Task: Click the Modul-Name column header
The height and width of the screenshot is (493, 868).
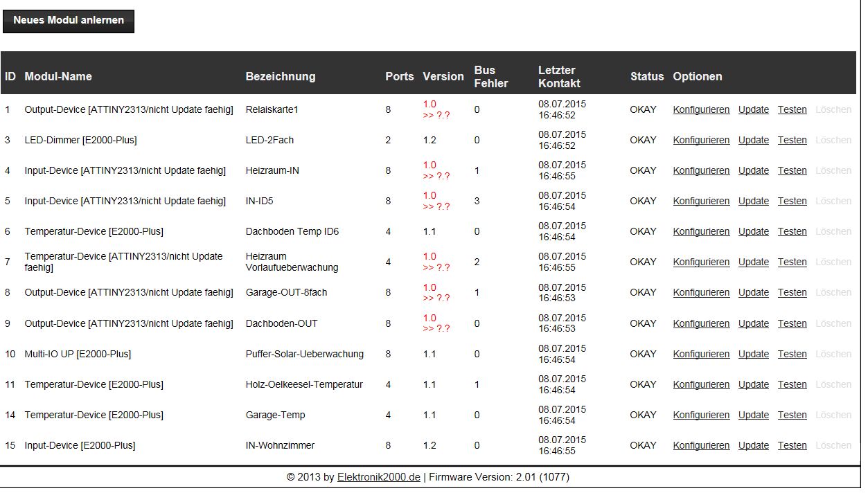Action: click(58, 76)
